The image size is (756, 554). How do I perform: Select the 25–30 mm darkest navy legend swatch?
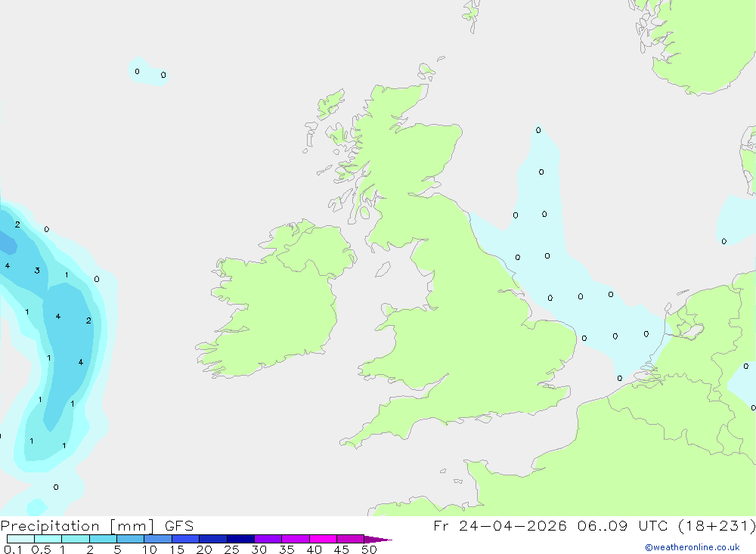tap(240, 539)
